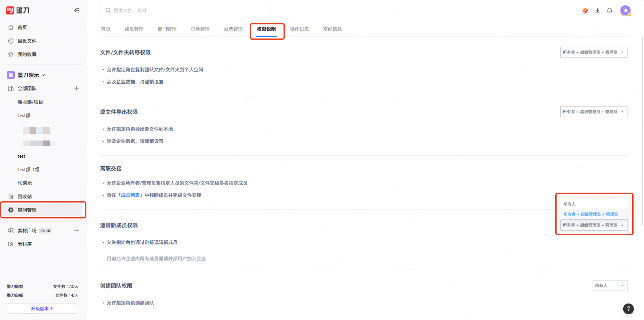Open Test部-1组 team
Screen dimensions: 644x320
pyautogui.click(x=29, y=169)
